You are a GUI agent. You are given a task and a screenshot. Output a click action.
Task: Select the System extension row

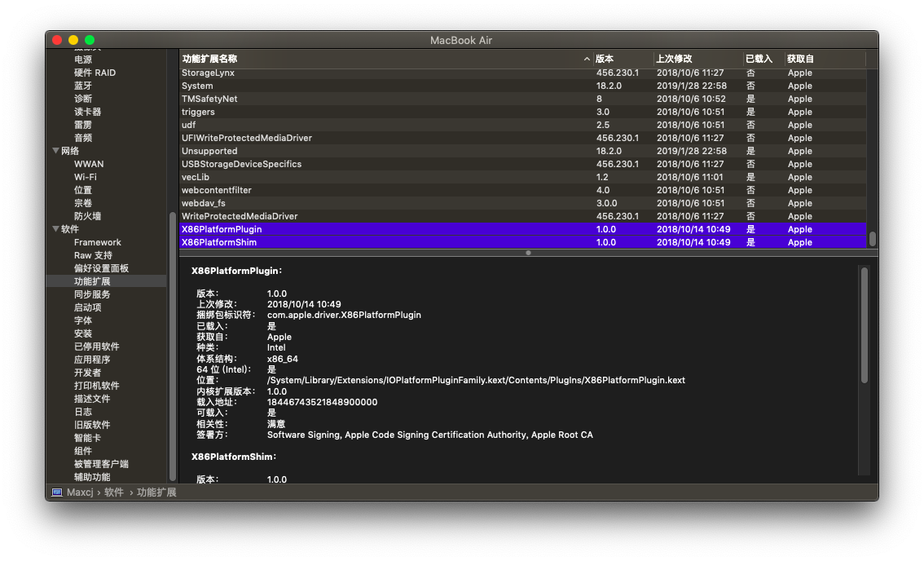[522, 86]
